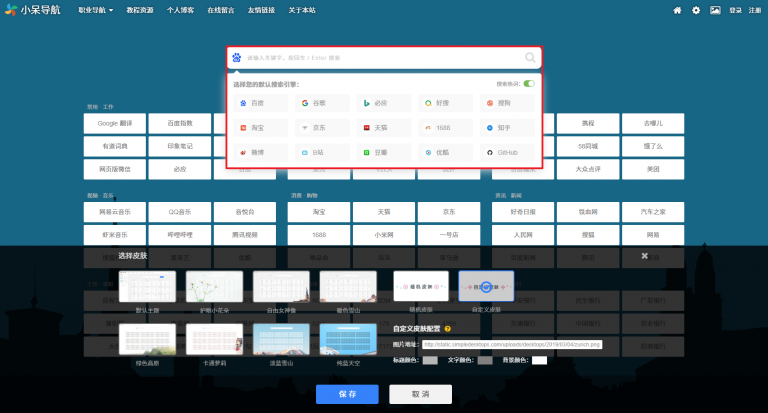This screenshot has height=413, width=768.
Task: Choose 豆瓣 as default search engine
Action: coord(384,152)
